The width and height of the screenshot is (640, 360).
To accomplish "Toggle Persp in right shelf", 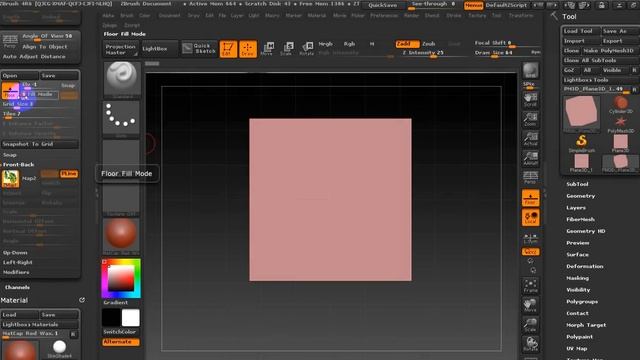I will (530, 178).
